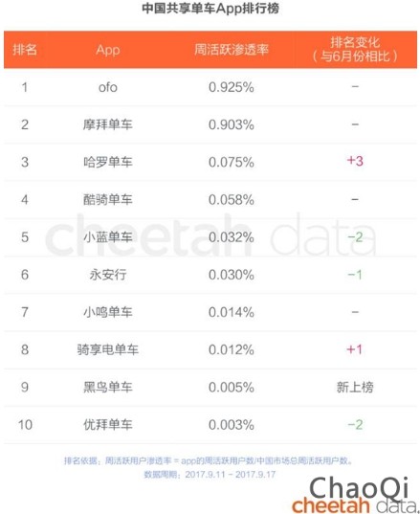Click the 周活跃渗透率 column header
The image size is (420, 514).
[x=232, y=50]
